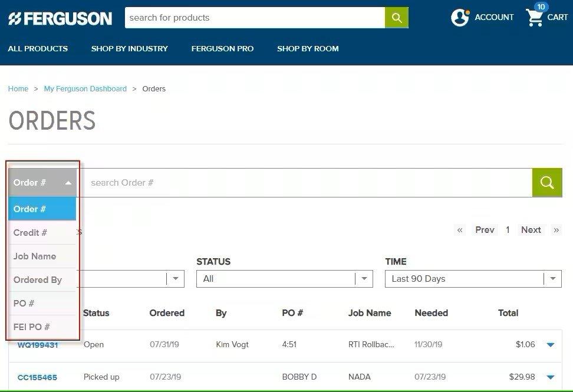Viewport: 573px width, 392px height.
Task: Go to My Ferguson Dashboard breadcrumb
Action: [85, 89]
